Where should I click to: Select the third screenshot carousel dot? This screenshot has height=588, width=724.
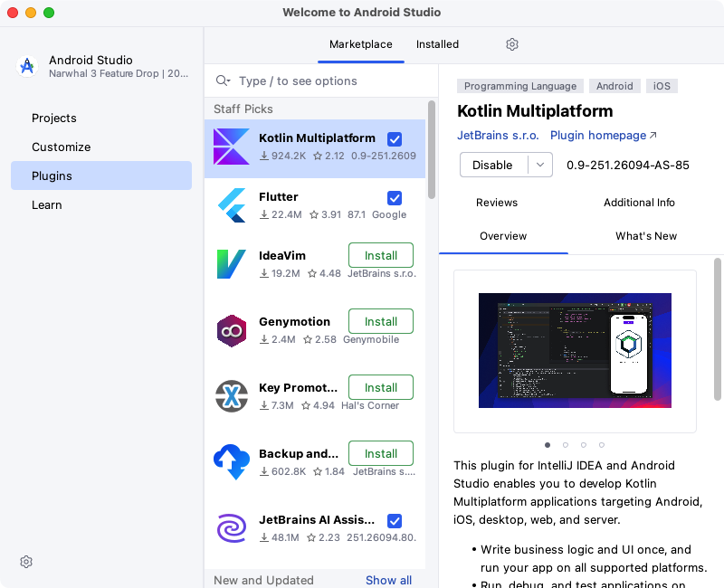[x=584, y=445]
